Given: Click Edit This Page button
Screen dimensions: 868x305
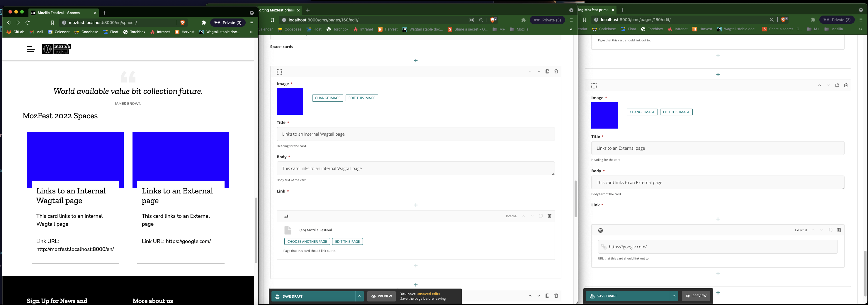Looking at the screenshot, I should click(347, 242).
